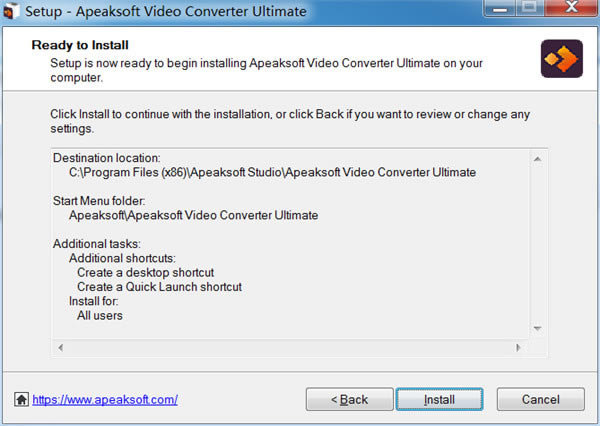Click the summary box scroll down arrow
This screenshot has width=600, height=426.
click(537, 328)
